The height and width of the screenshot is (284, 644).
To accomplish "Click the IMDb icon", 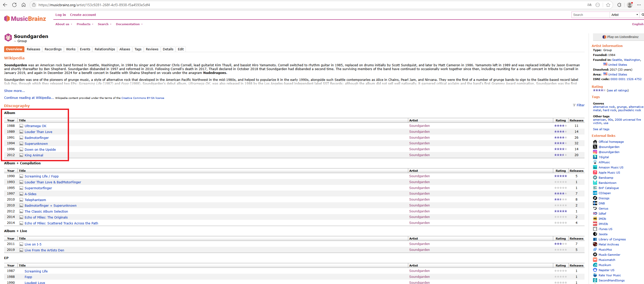I will click(595, 219).
